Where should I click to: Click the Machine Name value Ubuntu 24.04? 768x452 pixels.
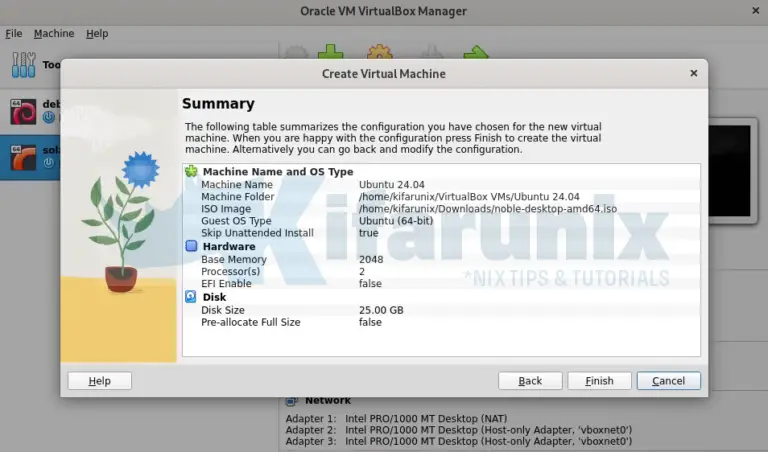[x=391, y=185]
